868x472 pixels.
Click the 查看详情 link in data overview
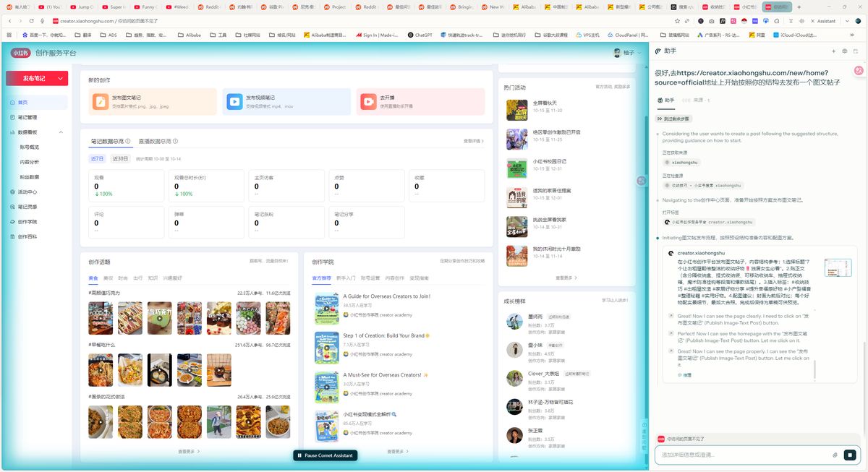[x=473, y=142]
